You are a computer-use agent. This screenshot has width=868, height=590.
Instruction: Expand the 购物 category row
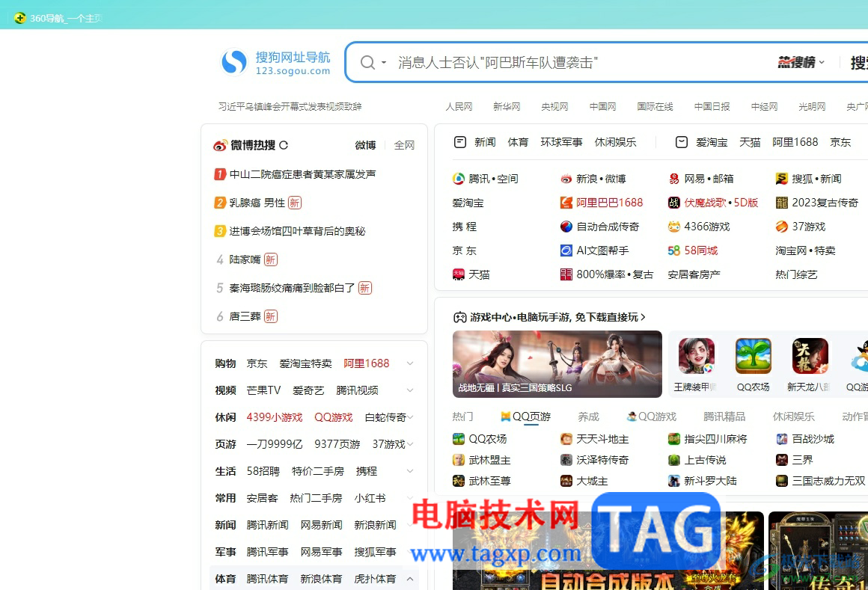(x=410, y=363)
